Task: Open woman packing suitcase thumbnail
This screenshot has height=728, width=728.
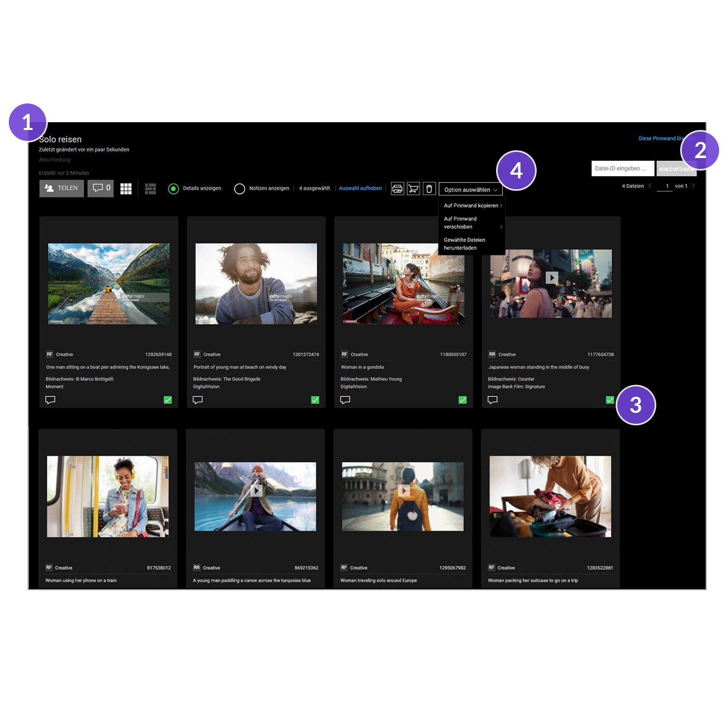Action: pos(550,497)
